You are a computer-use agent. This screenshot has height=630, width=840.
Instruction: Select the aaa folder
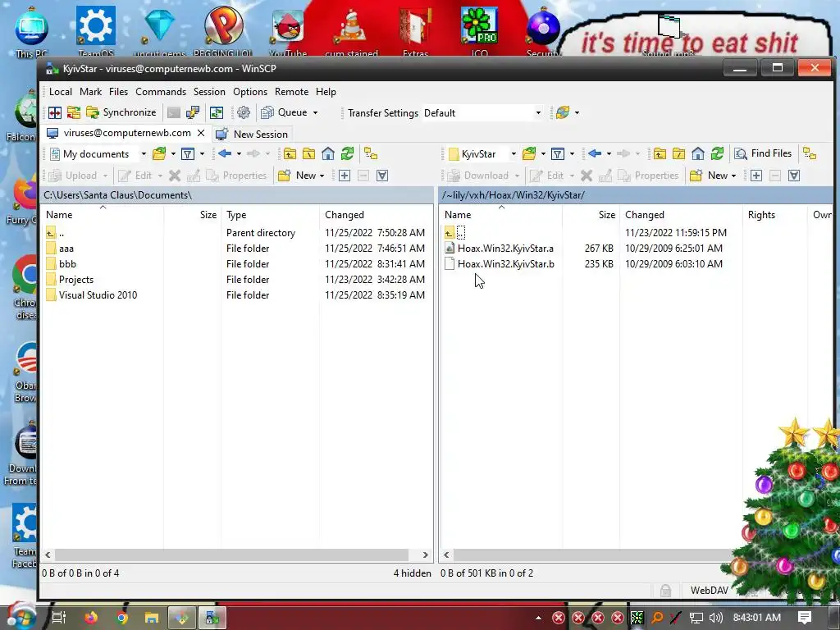pyautogui.click(x=66, y=249)
